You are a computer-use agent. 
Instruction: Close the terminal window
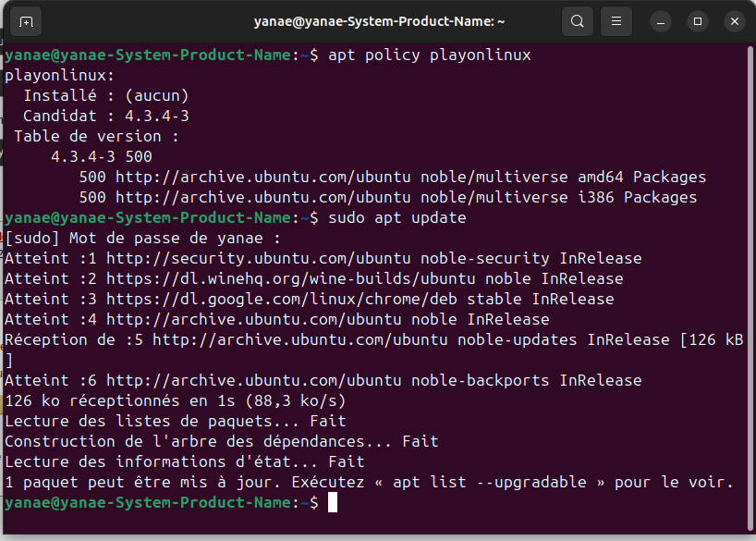(x=735, y=21)
